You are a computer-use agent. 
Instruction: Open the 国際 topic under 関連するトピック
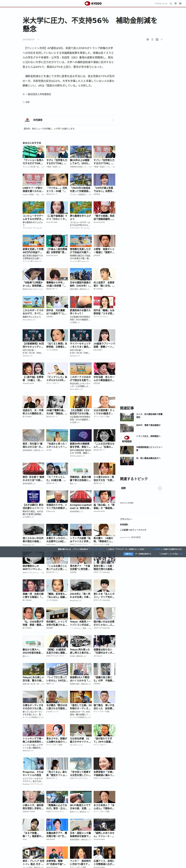tap(141, 488)
